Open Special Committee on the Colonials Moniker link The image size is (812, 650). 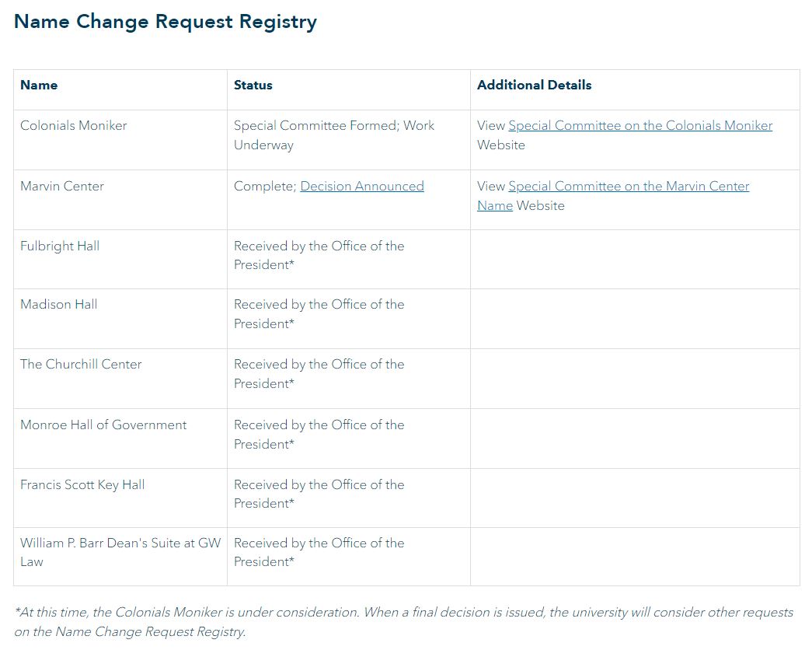tap(640, 126)
